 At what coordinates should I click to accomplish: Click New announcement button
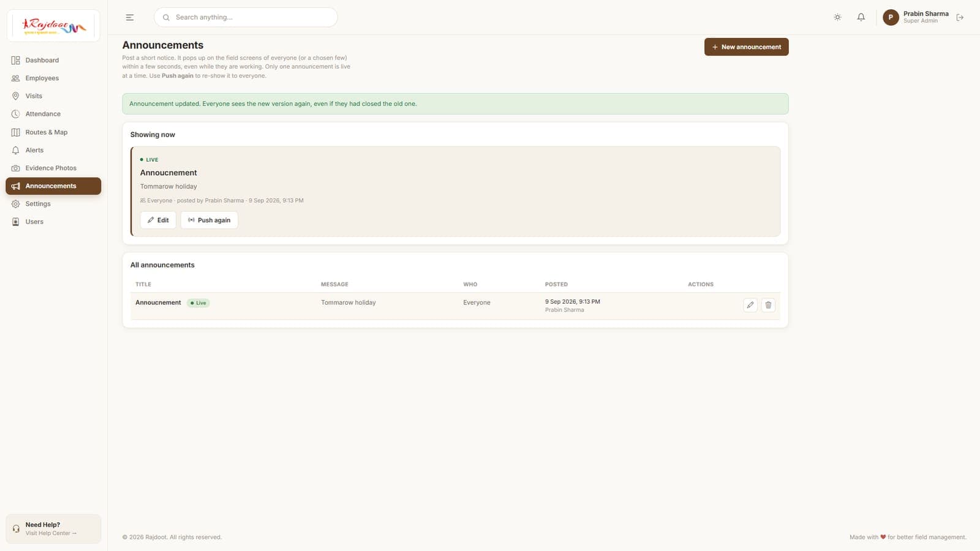click(x=746, y=47)
